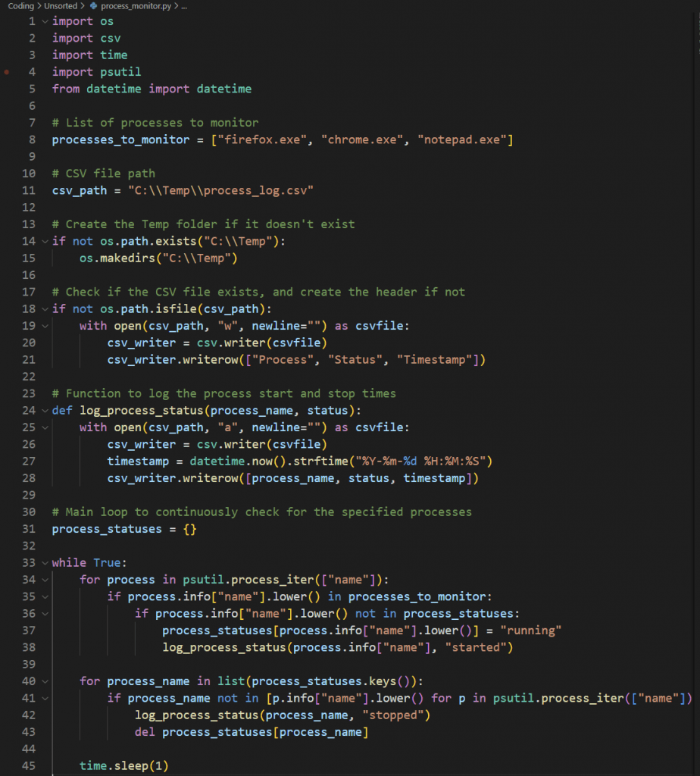Click "datetime.now()" on line 27
700x776 pixels.
(239, 462)
